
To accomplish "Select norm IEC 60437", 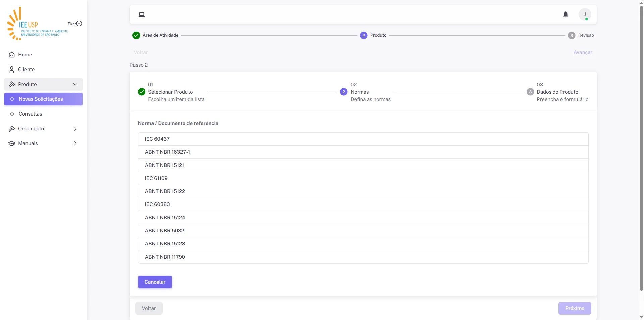I will (x=363, y=139).
